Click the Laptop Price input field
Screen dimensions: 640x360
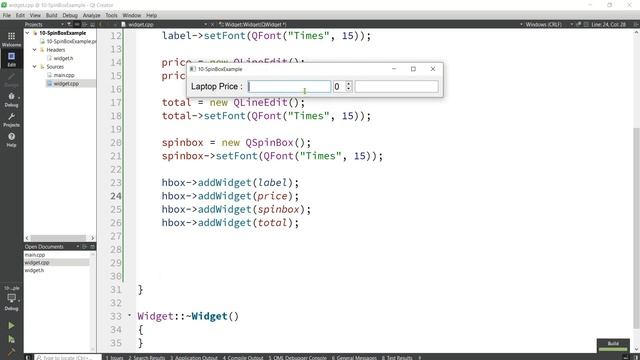pyautogui.click(x=289, y=87)
